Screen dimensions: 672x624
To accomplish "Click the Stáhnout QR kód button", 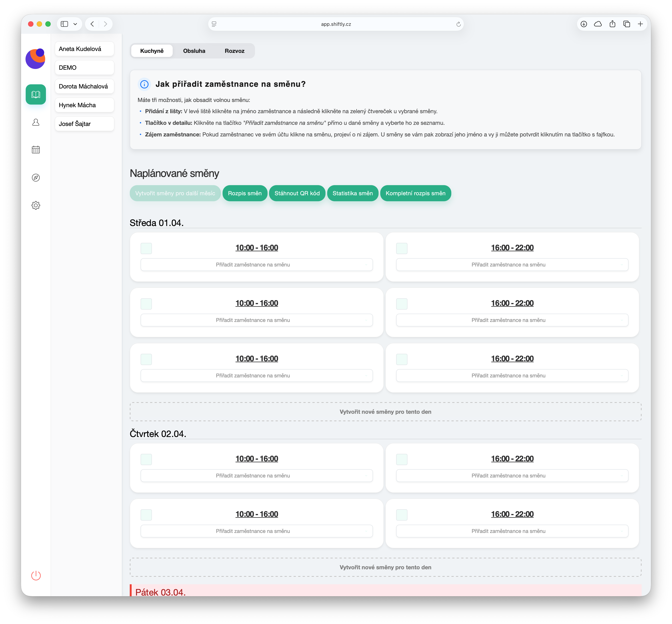I will pyautogui.click(x=297, y=193).
